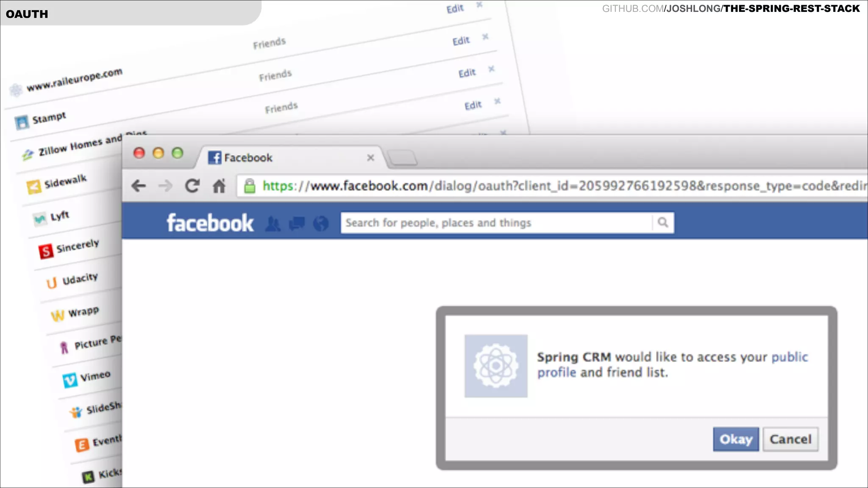868x488 pixels.
Task: Go to the browser home page icon
Action: tap(219, 186)
